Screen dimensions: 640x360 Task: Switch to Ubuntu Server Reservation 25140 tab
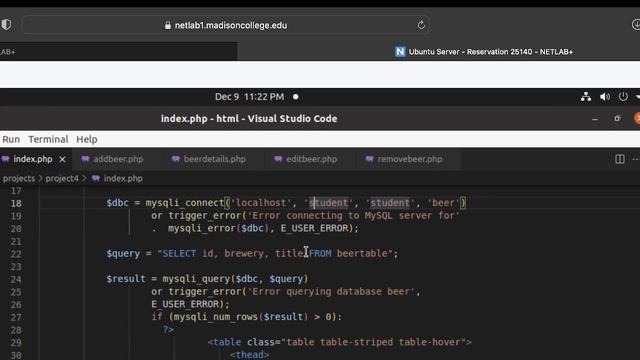click(x=484, y=52)
